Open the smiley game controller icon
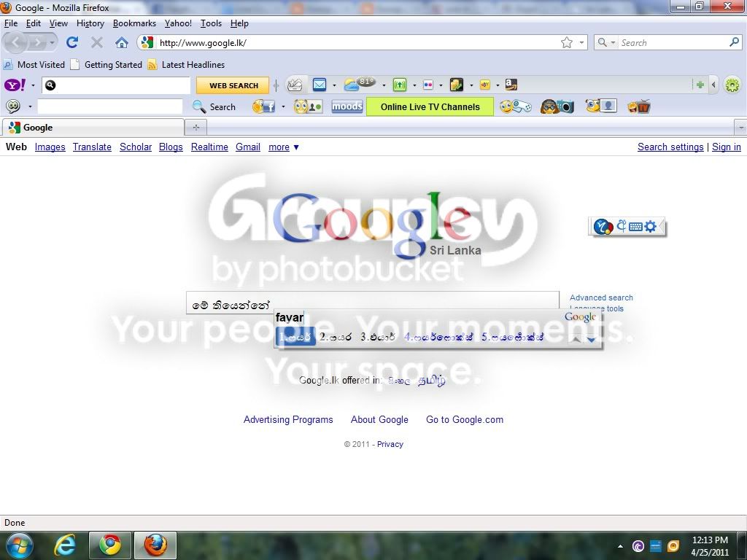Image resolution: width=747 pixels, height=560 pixels. [x=516, y=106]
